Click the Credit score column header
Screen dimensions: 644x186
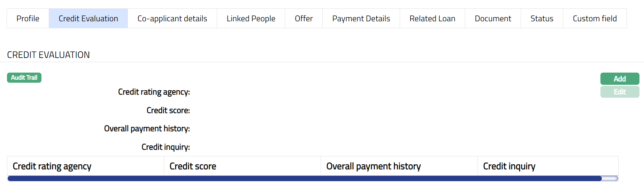coord(193,166)
